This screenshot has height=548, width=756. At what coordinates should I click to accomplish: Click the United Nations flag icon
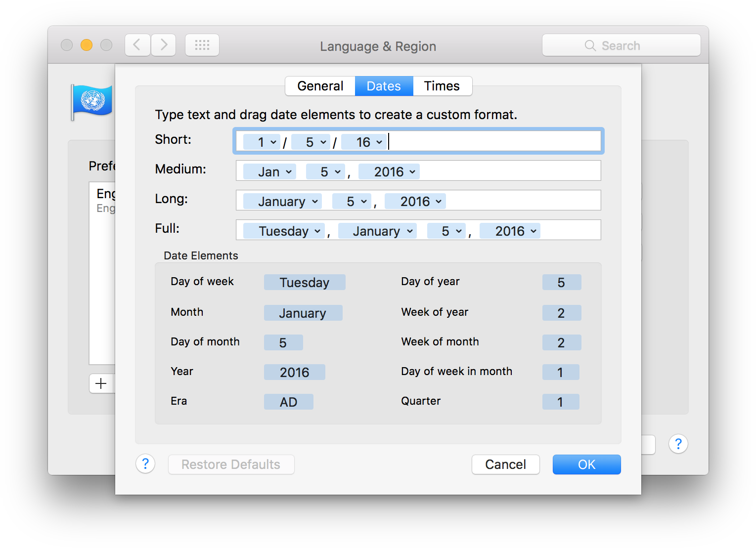point(92,101)
